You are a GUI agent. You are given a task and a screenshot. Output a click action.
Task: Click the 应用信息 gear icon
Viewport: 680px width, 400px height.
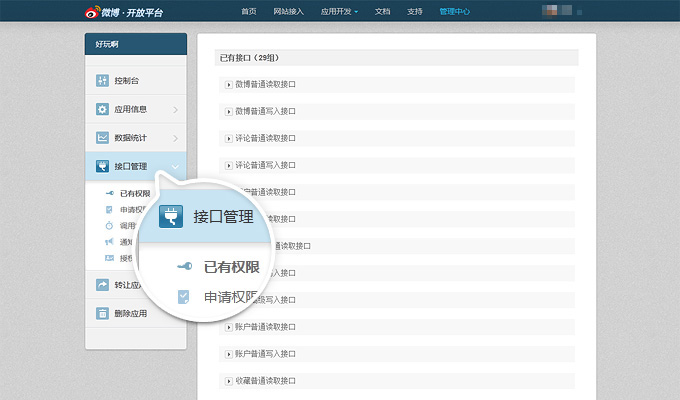coord(102,109)
